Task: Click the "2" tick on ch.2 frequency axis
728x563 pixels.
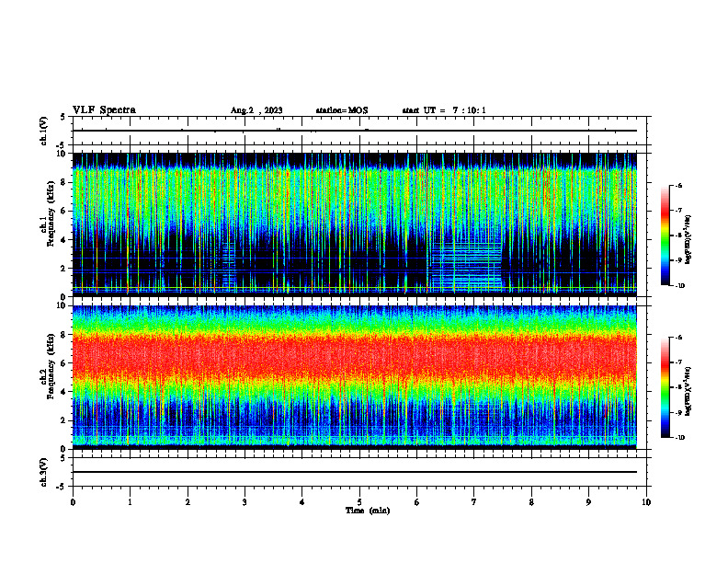Action: (x=63, y=420)
